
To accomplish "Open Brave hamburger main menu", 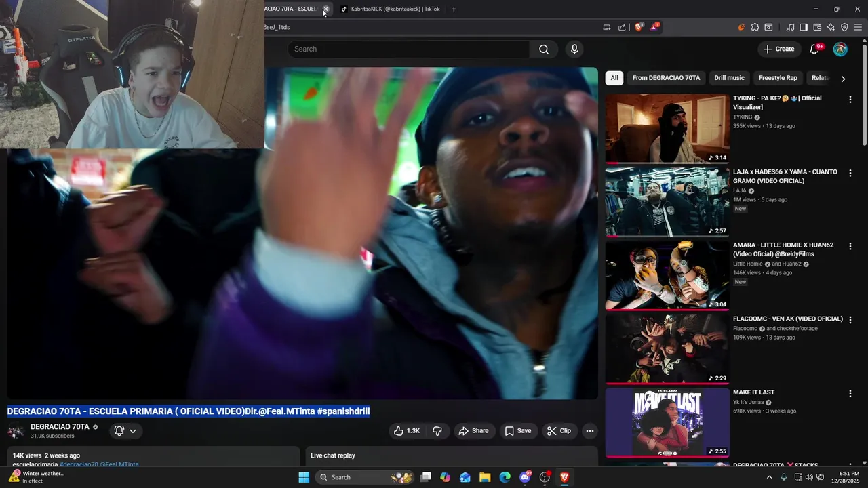I will 858,27.
